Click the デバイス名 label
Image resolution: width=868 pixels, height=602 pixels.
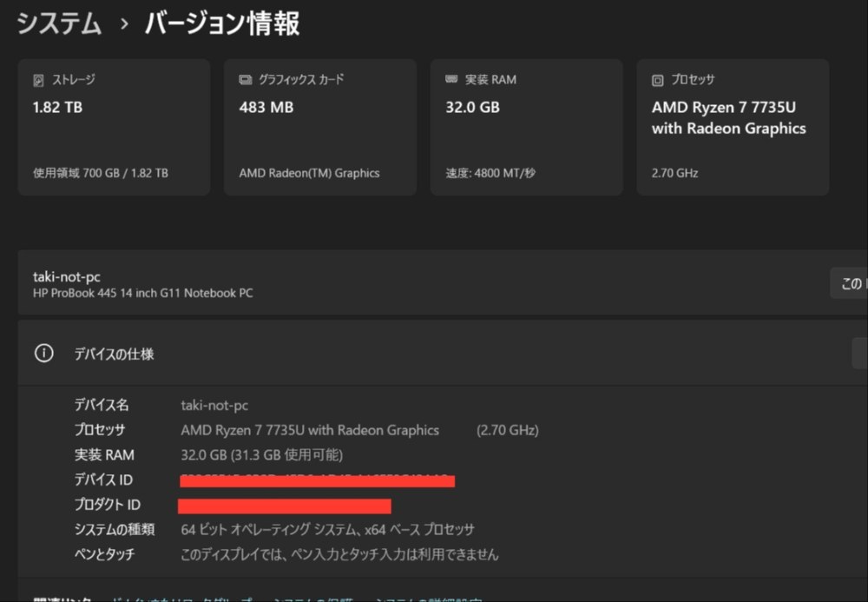(102, 405)
